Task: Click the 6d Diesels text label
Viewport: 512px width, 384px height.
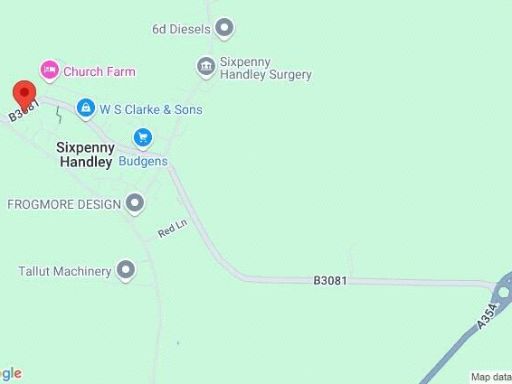Action: click(x=181, y=29)
